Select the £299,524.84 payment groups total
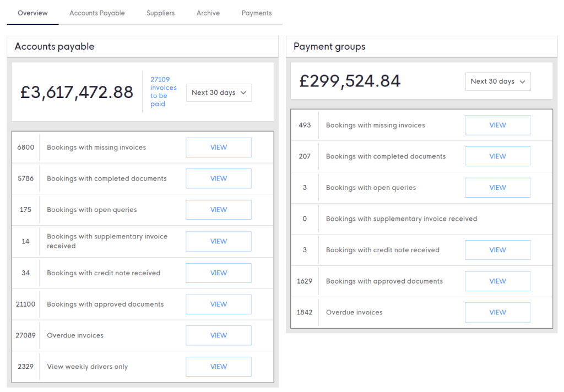Image resolution: width=564 pixels, height=392 pixels. [x=350, y=81]
